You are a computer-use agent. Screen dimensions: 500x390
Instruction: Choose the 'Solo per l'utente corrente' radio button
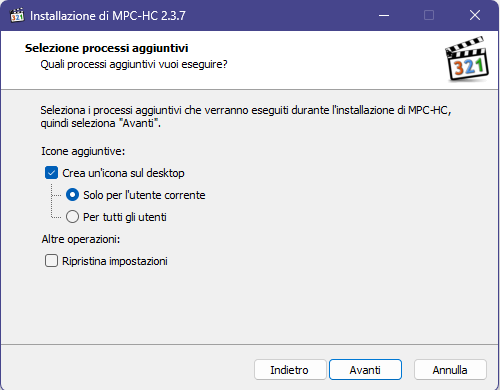click(x=72, y=195)
